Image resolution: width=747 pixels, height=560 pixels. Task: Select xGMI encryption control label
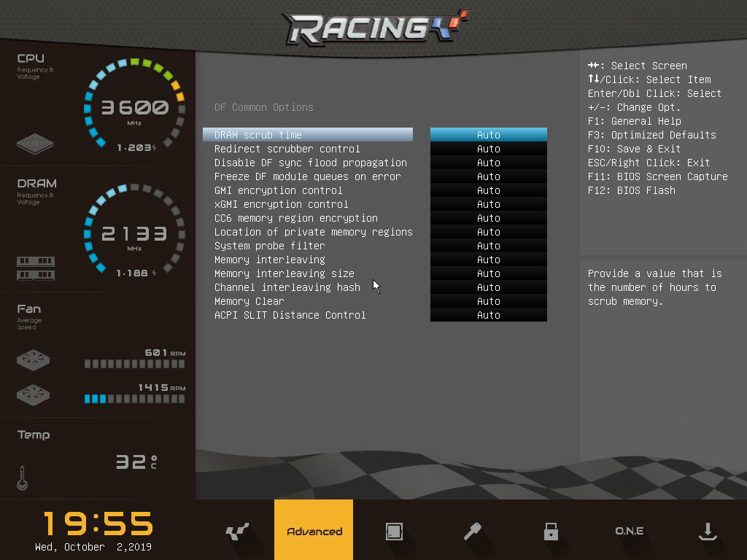coord(281,204)
